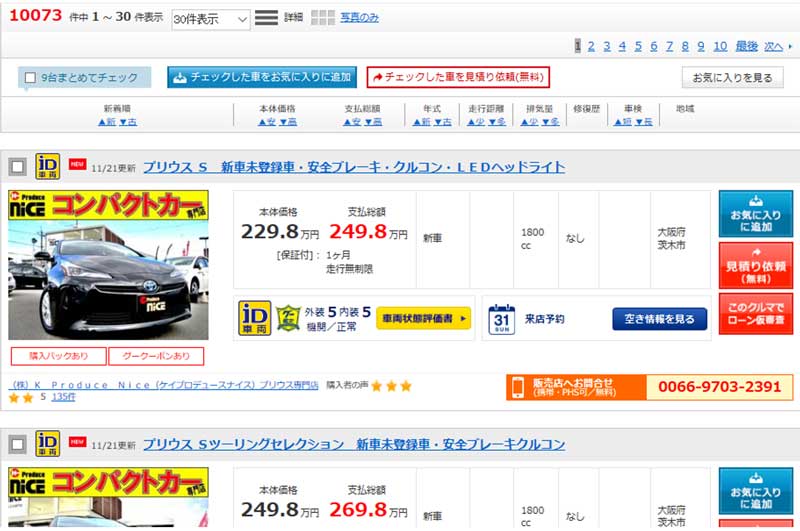Sort by arrival date newest first
This screenshot has height=531, width=800.
(107, 122)
